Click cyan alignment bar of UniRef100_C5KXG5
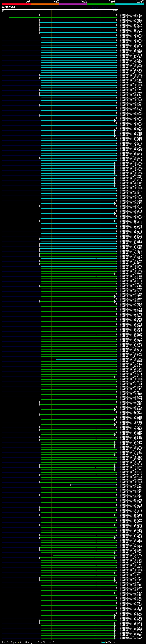Screen dimensions: 146x644 click(88, 407)
